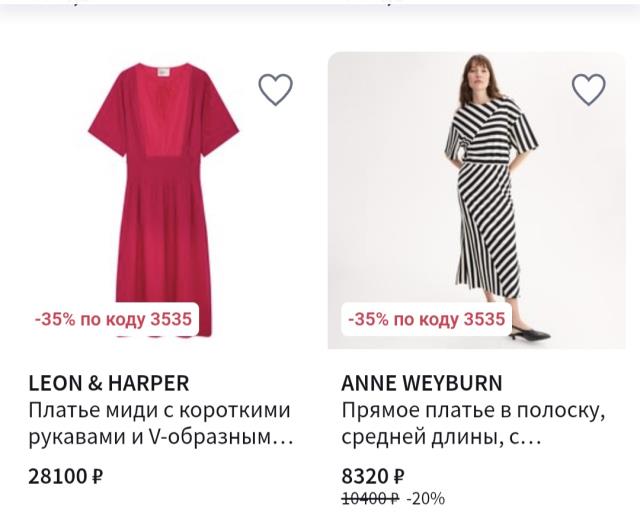The image size is (640, 516).
Task: Expand truncated 'рукавами и V-образным…' ellipsis
Action: 283,438
